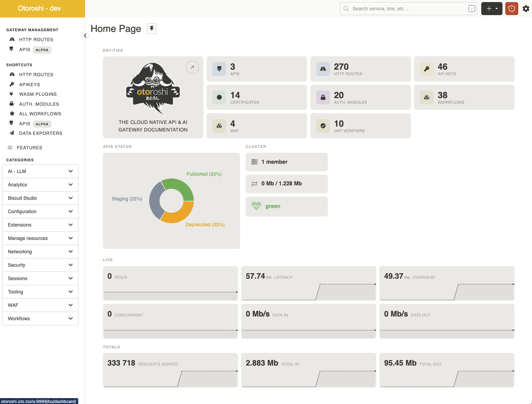Expand the WAF category

click(x=40, y=305)
